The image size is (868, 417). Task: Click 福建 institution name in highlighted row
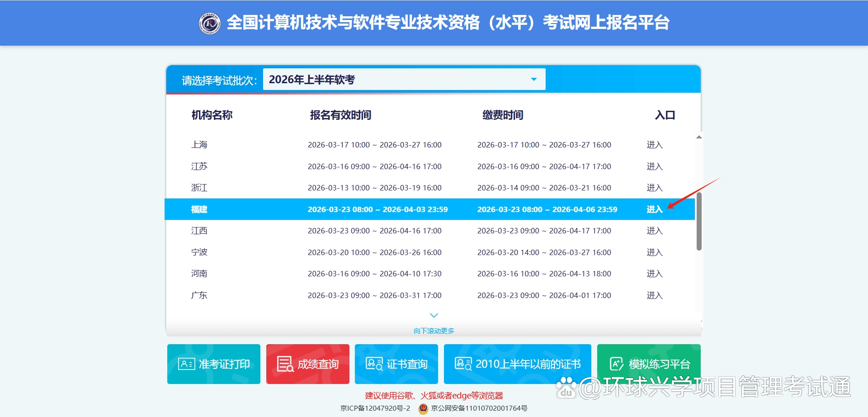point(199,209)
